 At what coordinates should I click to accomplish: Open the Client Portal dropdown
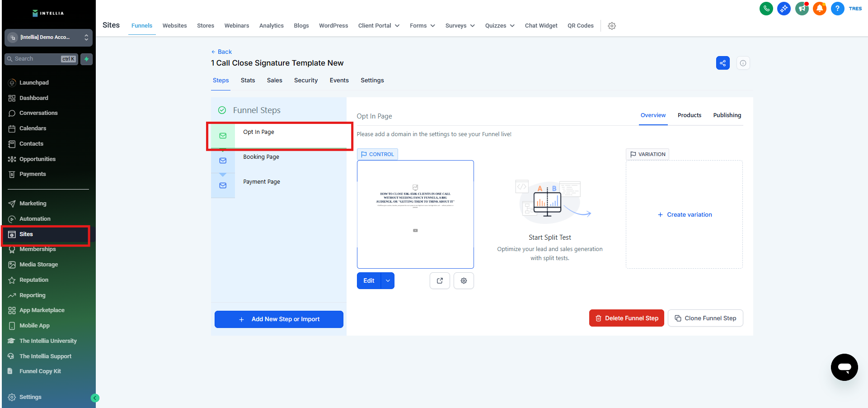[x=379, y=26]
